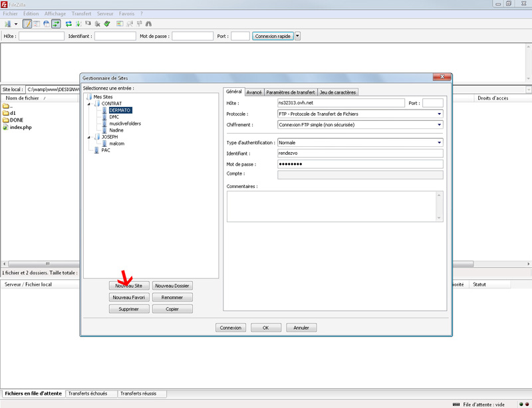Open the Serveur menu
This screenshot has height=408, width=532.
tap(105, 13)
